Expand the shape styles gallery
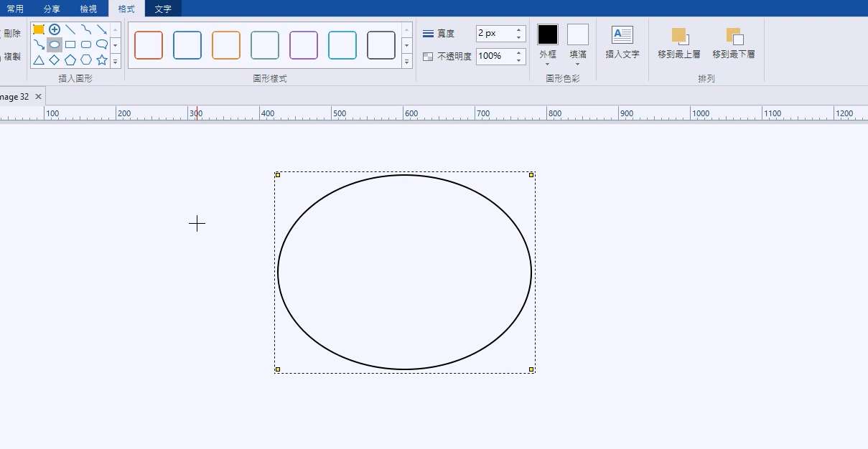Viewport: 868px width, 449px height. click(x=407, y=62)
